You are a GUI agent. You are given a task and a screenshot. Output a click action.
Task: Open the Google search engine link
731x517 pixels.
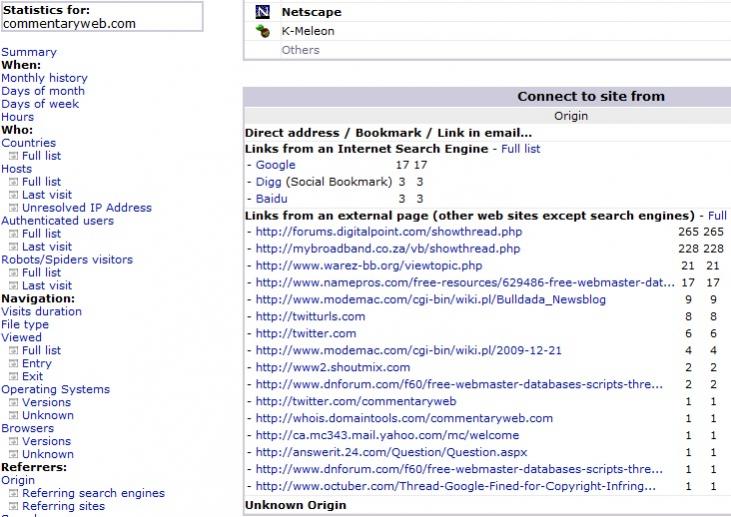point(276,165)
